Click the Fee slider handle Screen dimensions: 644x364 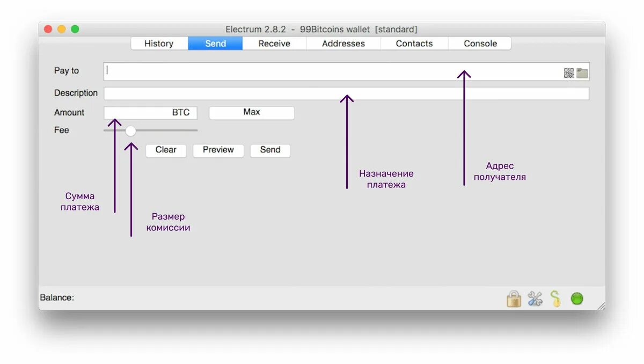tap(130, 130)
